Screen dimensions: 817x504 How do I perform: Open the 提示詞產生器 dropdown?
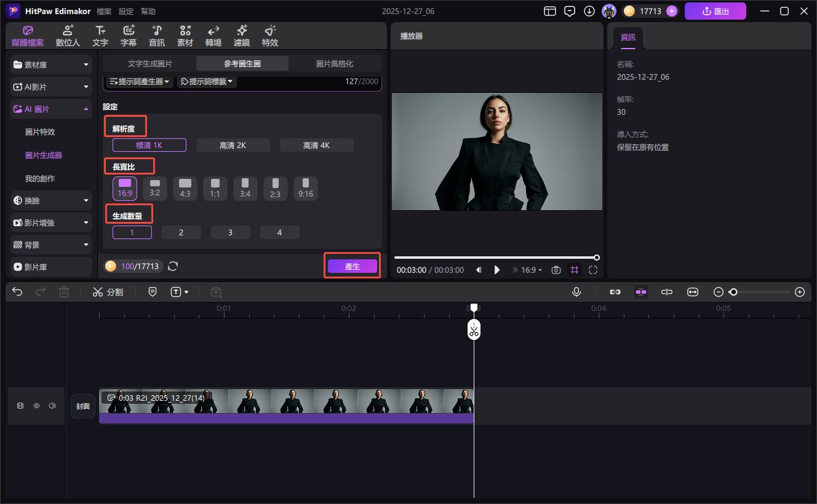(x=140, y=82)
